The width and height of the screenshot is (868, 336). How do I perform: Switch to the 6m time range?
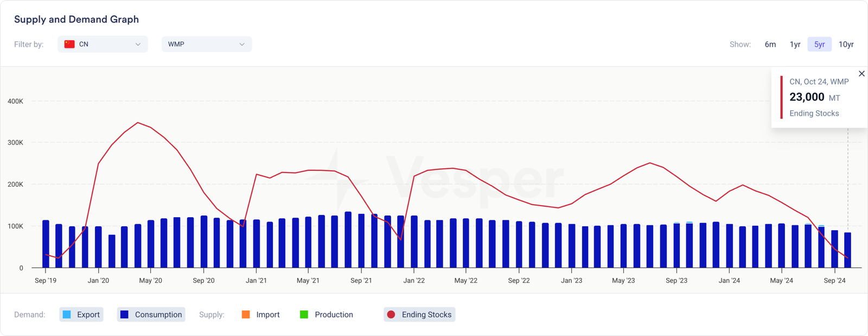tap(770, 45)
